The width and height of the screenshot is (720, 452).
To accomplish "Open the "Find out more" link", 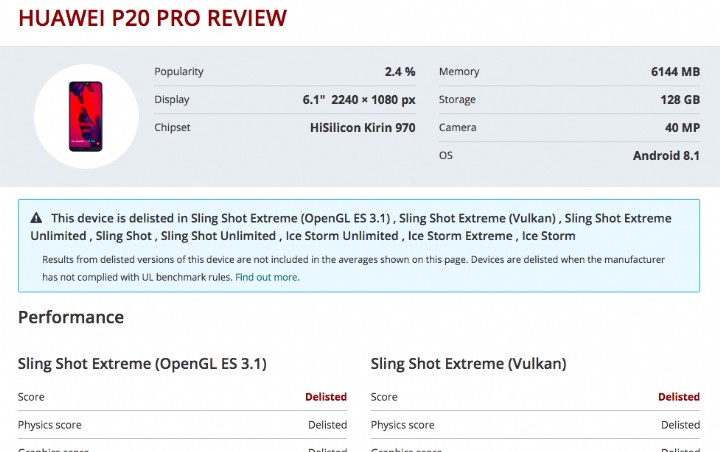I will pos(267,277).
